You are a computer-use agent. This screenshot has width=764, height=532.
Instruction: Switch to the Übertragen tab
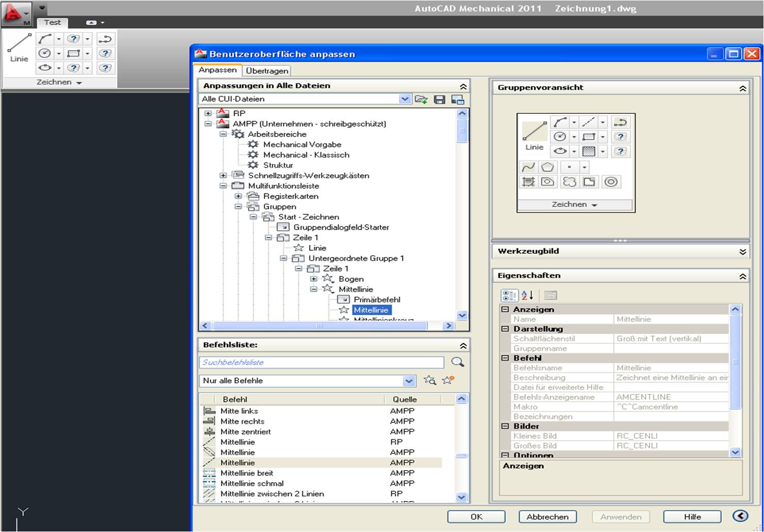coord(267,71)
